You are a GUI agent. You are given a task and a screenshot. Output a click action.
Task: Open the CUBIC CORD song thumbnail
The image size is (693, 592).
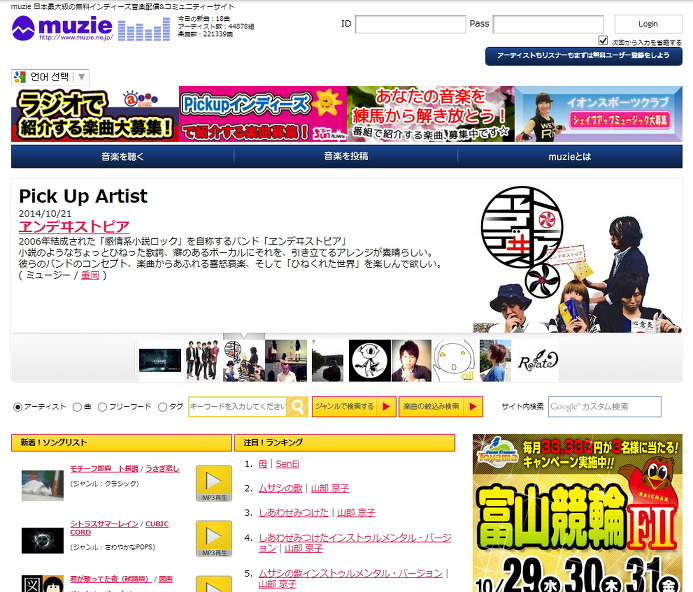click(42, 540)
